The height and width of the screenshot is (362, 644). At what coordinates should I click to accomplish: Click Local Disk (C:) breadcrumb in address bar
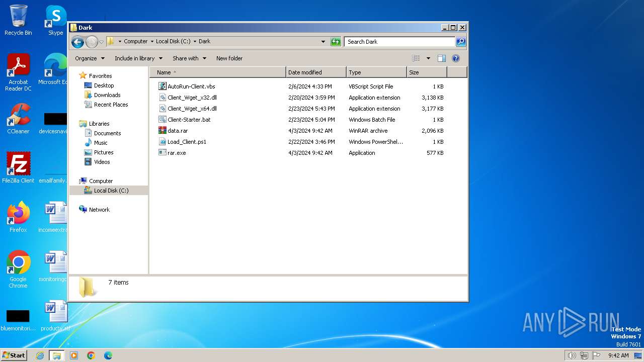point(173,42)
